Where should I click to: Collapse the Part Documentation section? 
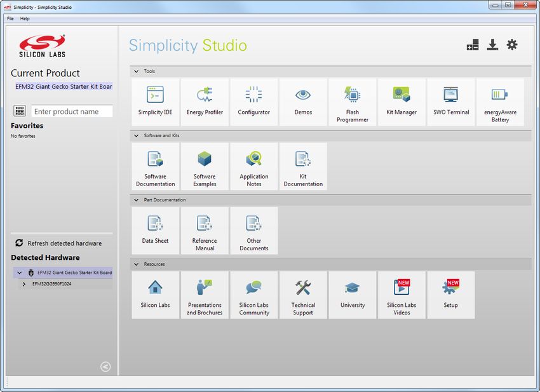click(137, 200)
